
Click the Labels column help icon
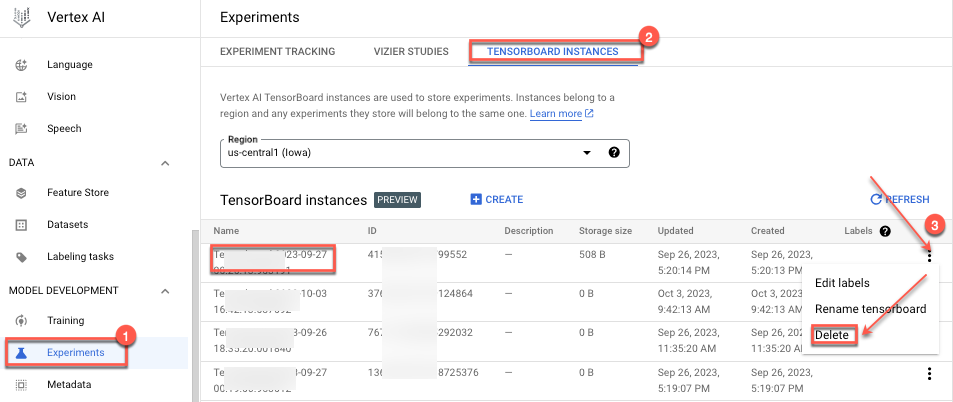[x=885, y=231]
